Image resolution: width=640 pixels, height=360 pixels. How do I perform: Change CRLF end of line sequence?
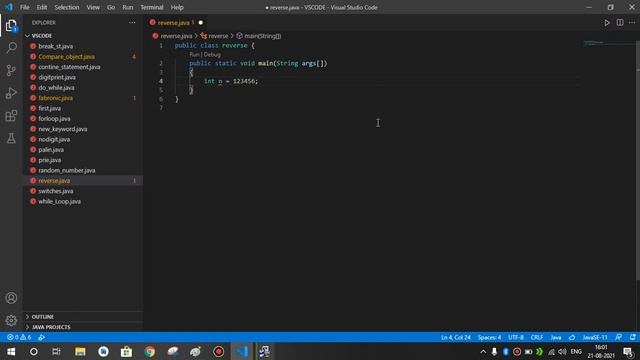(x=536, y=338)
